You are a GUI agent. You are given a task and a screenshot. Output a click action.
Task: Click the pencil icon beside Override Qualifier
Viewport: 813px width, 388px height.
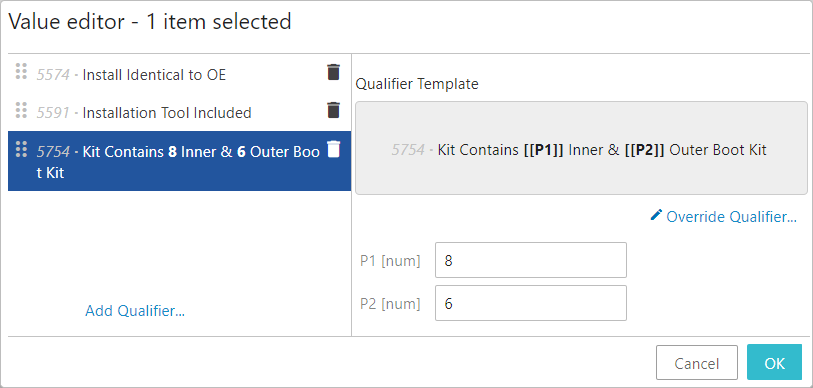[656, 215]
